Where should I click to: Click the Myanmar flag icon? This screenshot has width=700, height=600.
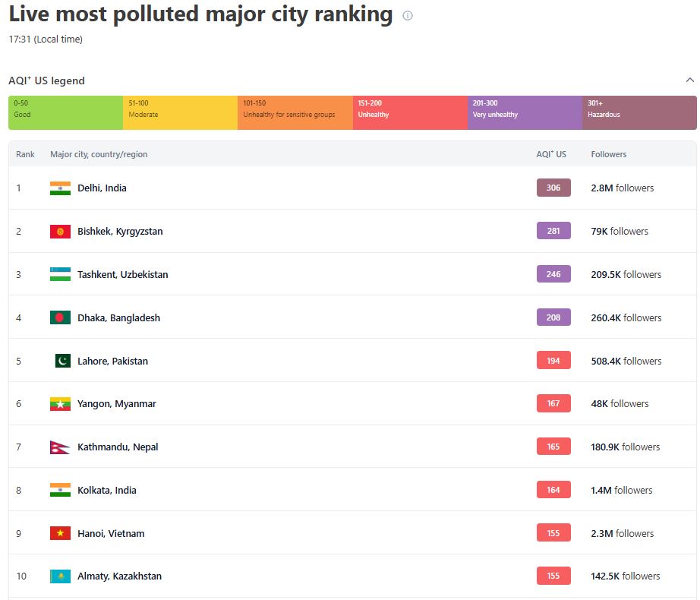[60, 404]
